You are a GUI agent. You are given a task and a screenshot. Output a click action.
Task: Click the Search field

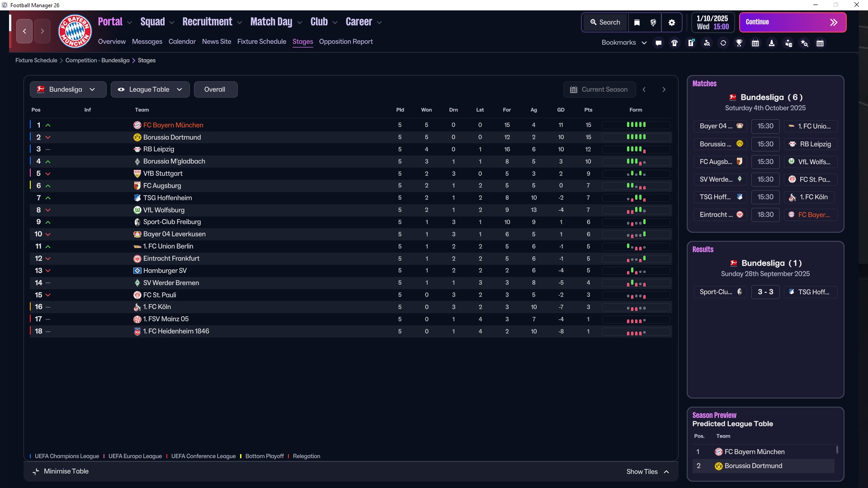605,22
